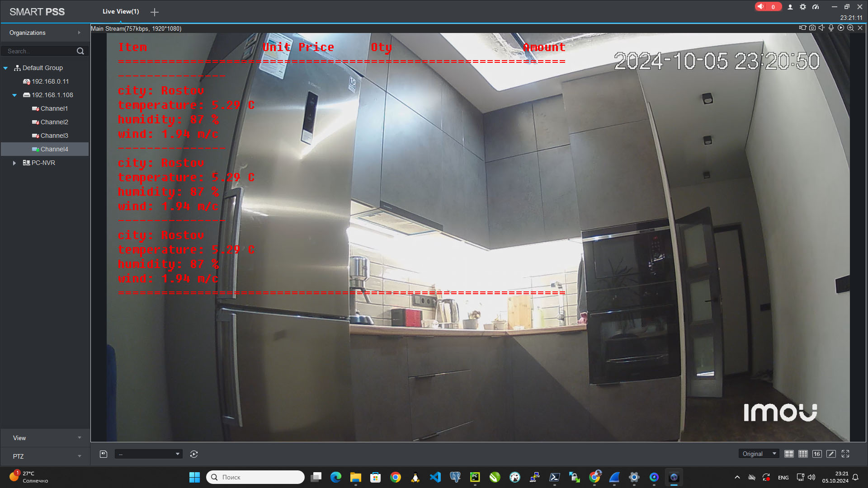Click the search icon in magnification bar

click(80, 51)
